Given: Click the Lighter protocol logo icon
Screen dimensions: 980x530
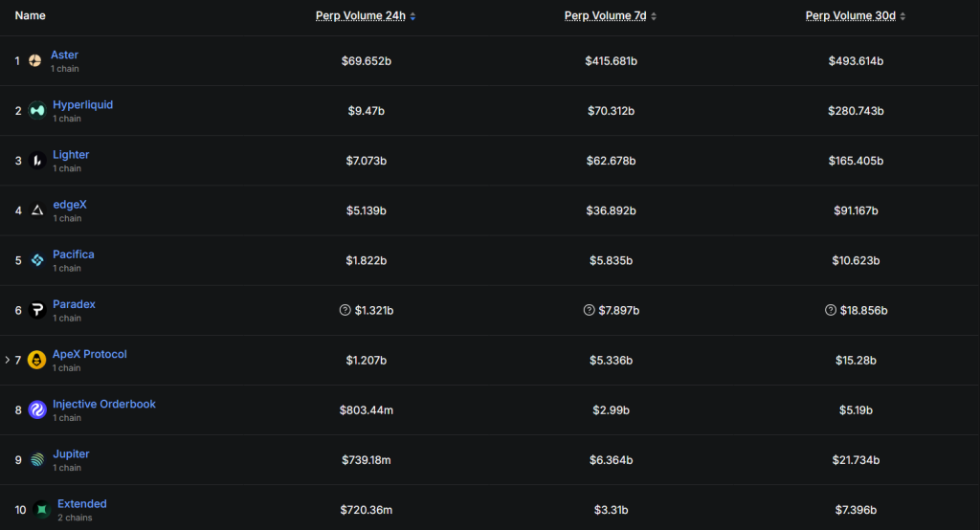Looking at the screenshot, I should pyautogui.click(x=37, y=161).
